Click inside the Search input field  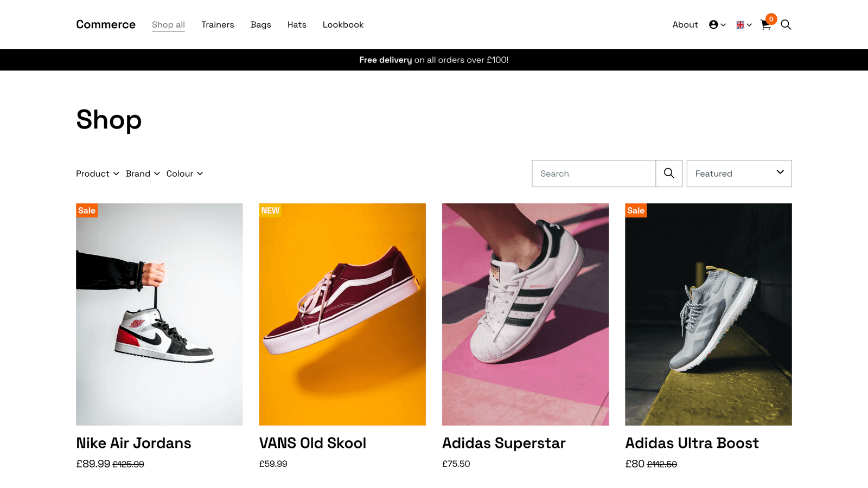[x=594, y=174]
